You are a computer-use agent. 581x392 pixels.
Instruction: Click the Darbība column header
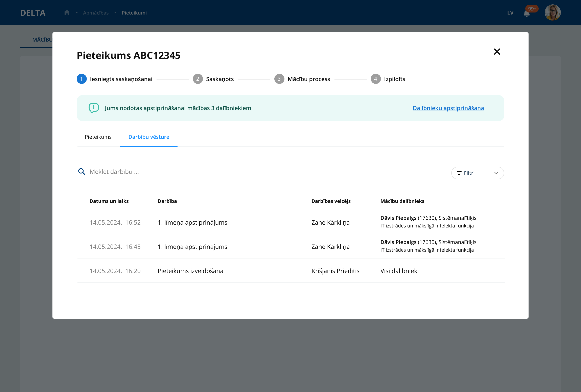pos(167,201)
